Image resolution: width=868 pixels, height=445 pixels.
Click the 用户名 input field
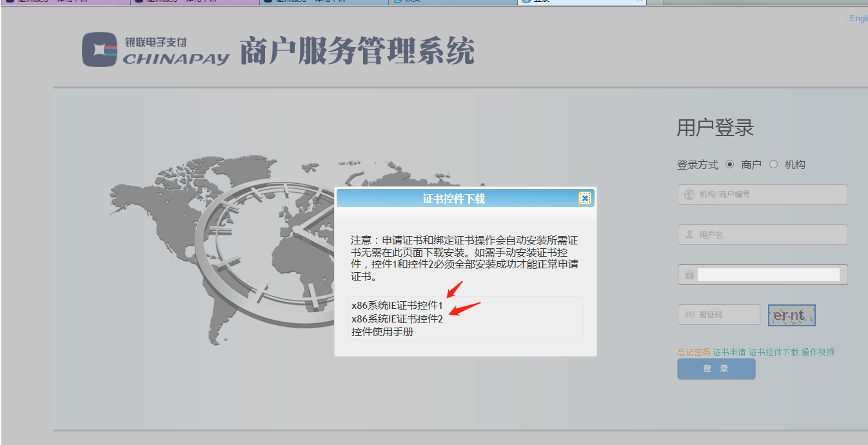tap(762, 235)
